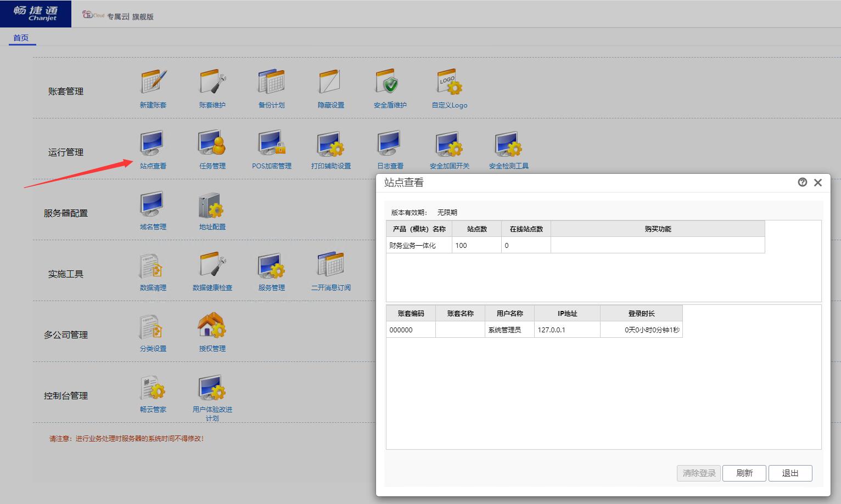Open 数据健康检查 icon
Image resolution: width=841 pixels, height=504 pixels.
[x=212, y=265]
